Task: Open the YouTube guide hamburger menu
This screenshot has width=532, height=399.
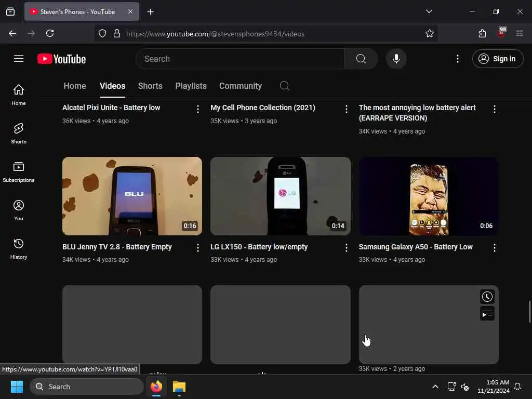Action: coord(19,59)
